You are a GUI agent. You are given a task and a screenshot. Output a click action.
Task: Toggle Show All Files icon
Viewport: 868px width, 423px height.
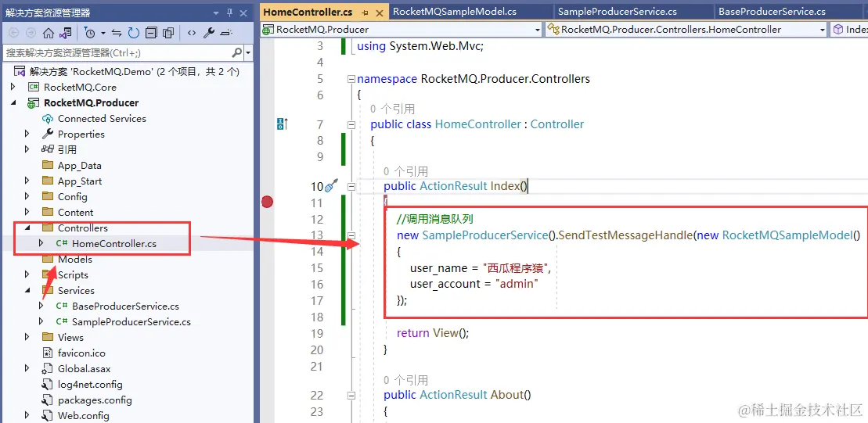click(169, 33)
